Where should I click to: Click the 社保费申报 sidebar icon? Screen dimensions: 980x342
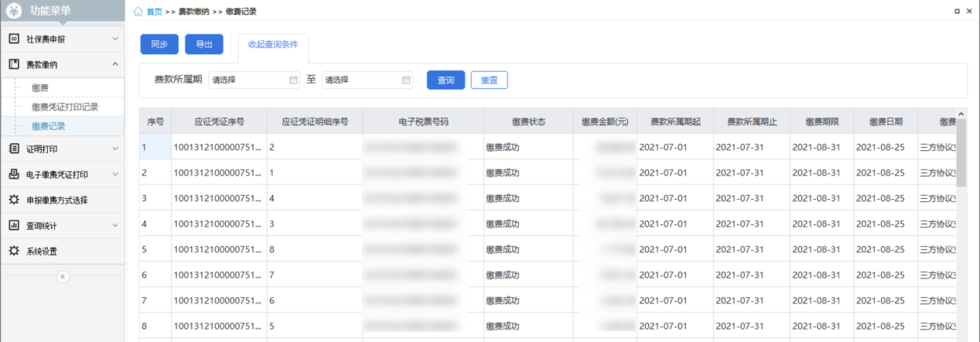point(14,38)
